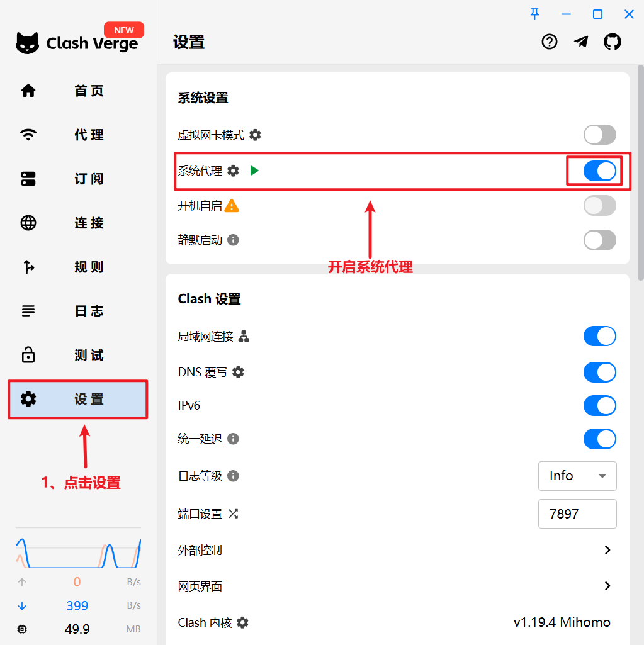Open the gear settings beside 虚拟网卡模式

[x=255, y=135]
